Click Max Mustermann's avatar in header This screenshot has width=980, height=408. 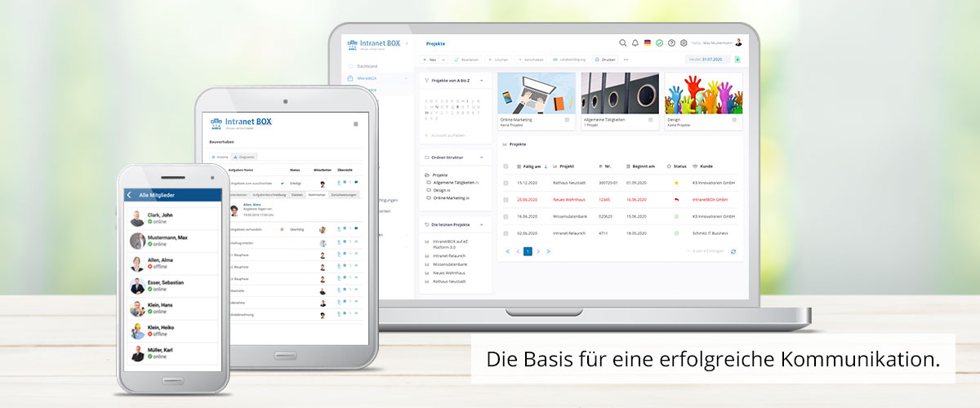[x=738, y=42]
